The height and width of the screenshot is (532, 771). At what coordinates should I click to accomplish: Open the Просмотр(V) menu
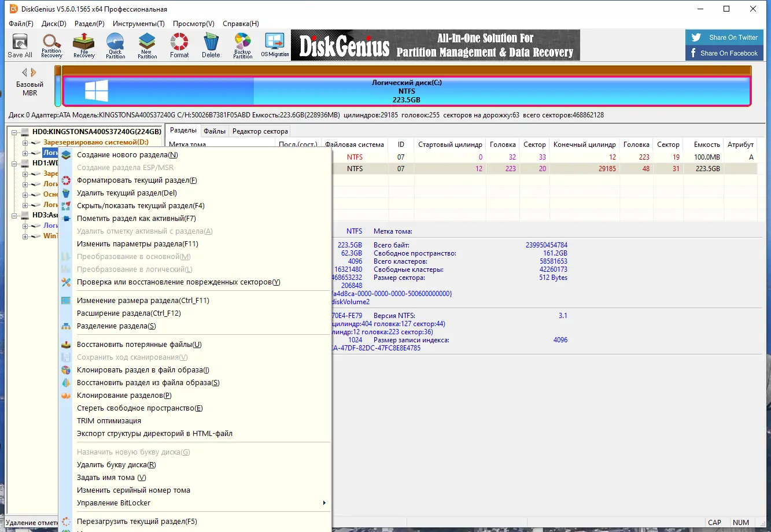(194, 24)
